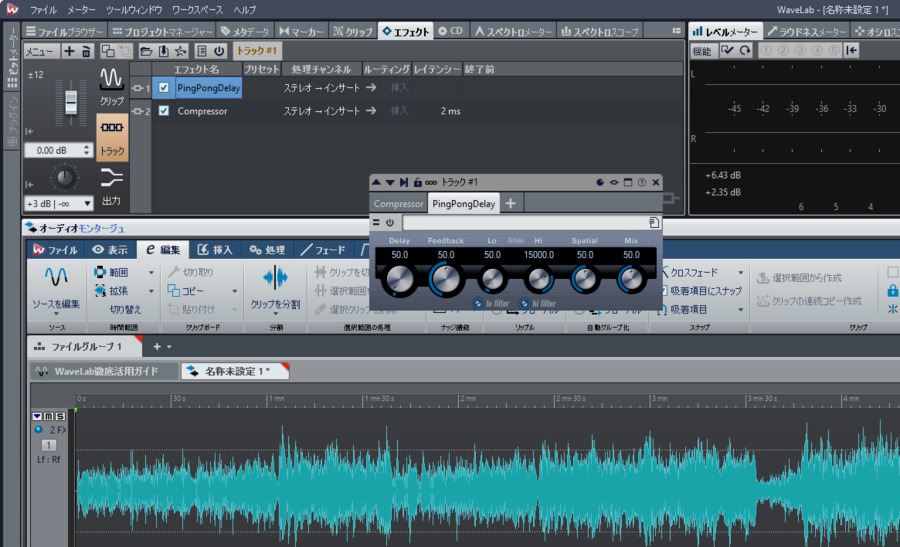Toggle 吸着項目にスナップ checkbox
Image resolution: width=900 pixels, height=547 pixels.
(x=664, y=291)
